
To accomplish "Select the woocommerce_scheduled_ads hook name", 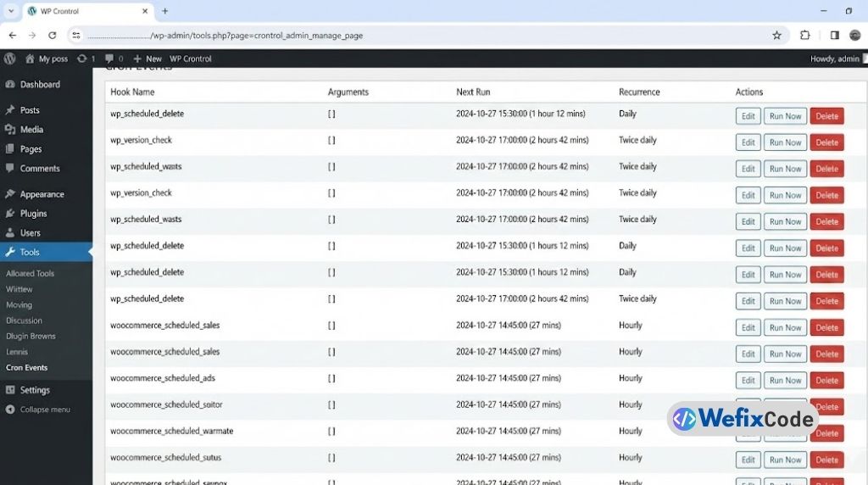I will click(163, 378).
